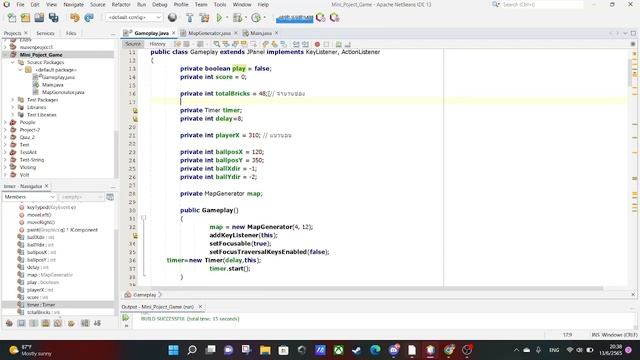640x360 pixels.
Task: Collapse the default package node
Action: click(x=20, y=70)
